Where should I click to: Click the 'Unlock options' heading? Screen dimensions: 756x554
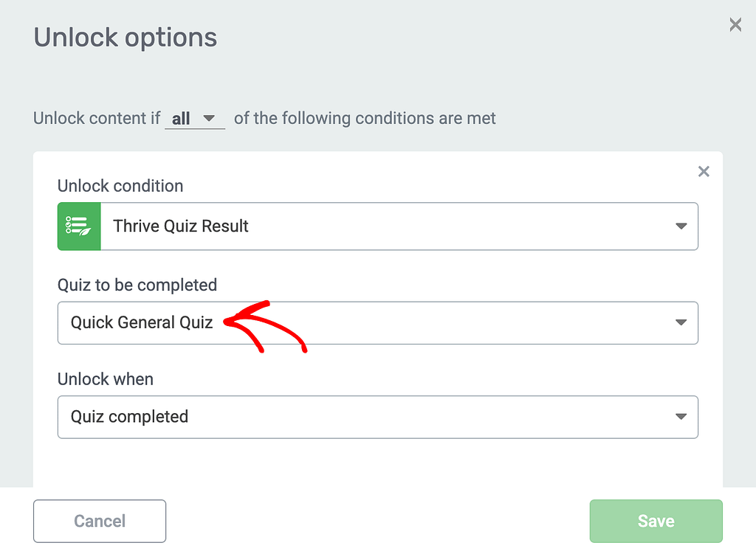pyautogui.click(x=126, y=37)
